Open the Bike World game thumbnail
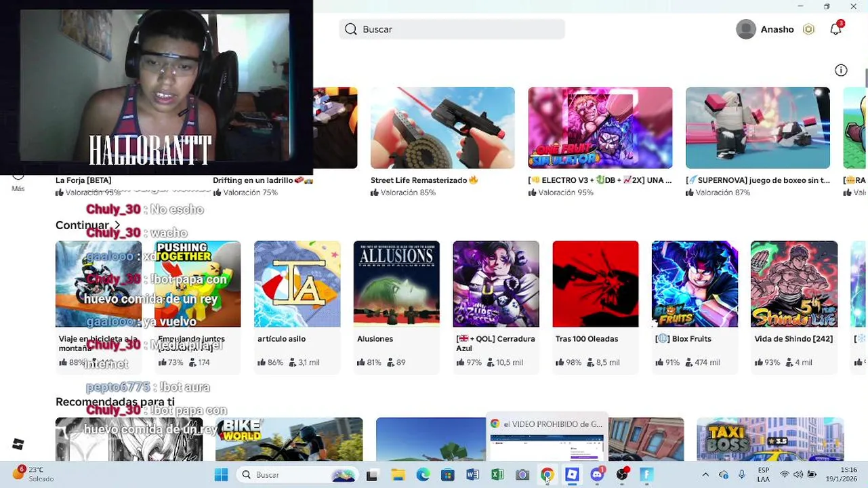 pos(289,439)
